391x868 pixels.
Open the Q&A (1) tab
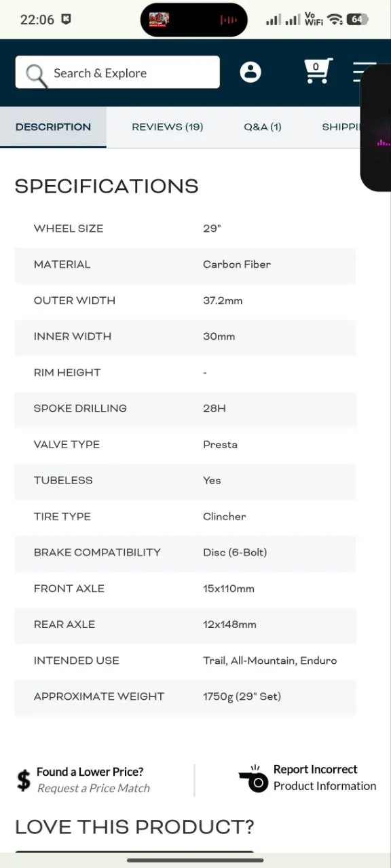pyautogui.click(x=263, y=127)
